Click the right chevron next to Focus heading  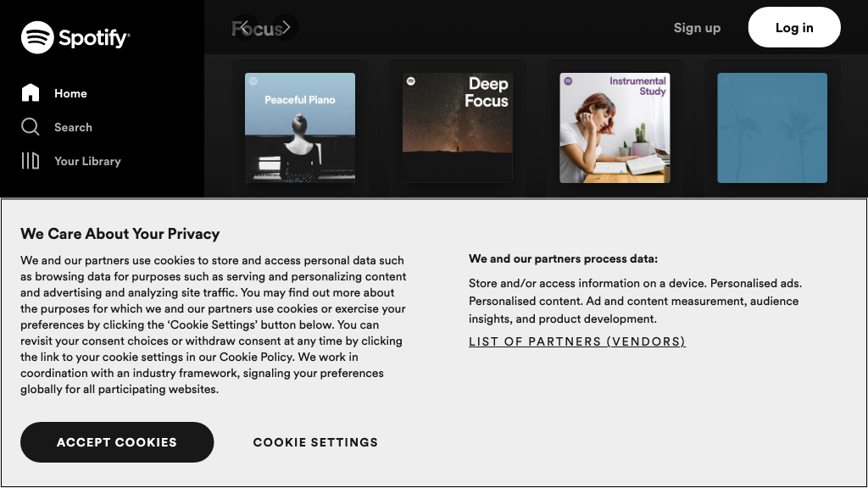288,26
